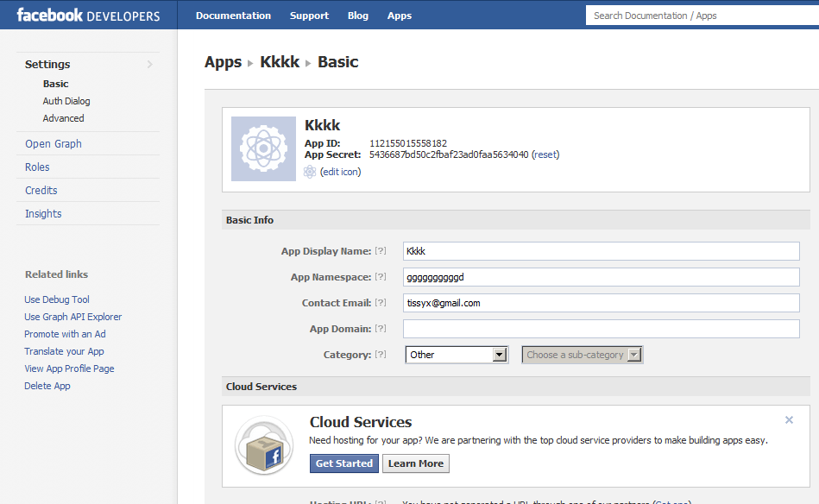This screenshot has width=819, height=504.
Task: Click the App Namespace field
Action: click(602, 277)
